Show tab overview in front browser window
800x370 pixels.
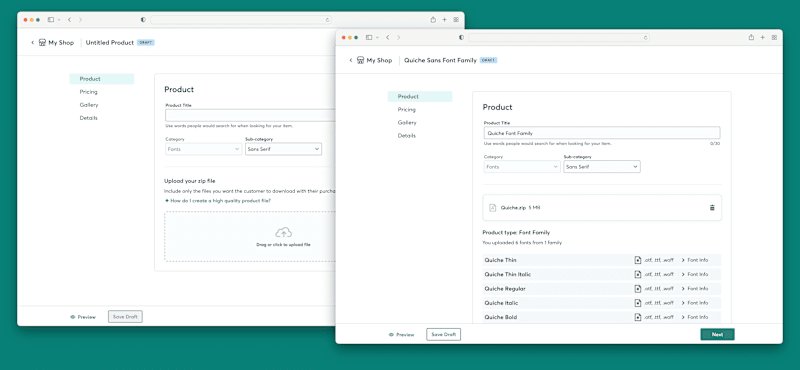774,37
